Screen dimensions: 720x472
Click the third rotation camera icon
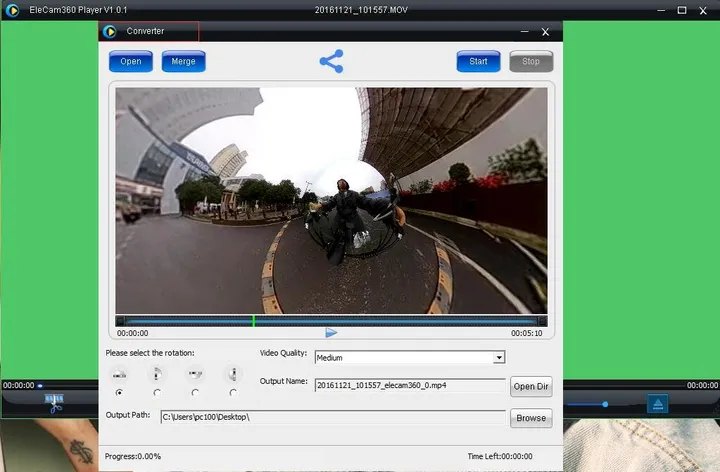tap(195, 375)
